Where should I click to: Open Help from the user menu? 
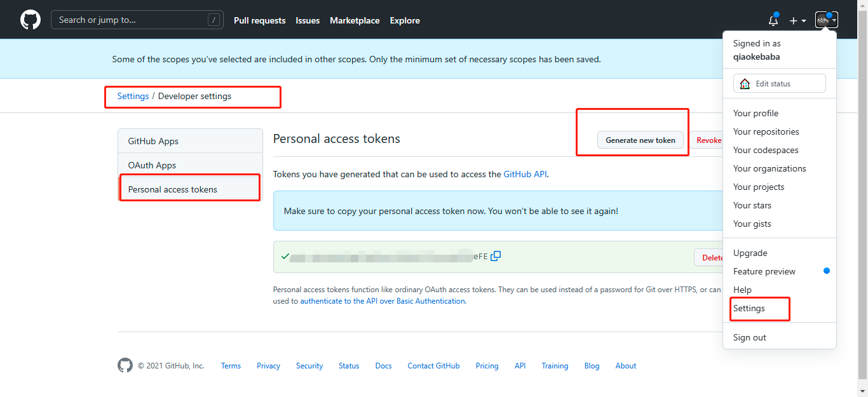(780, 290)
